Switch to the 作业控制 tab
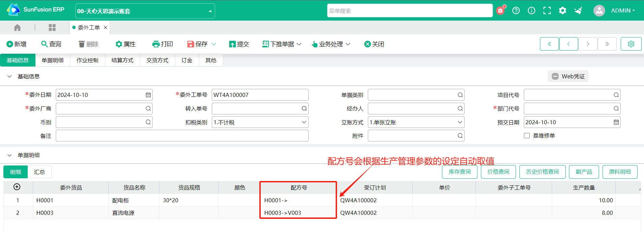 click(87, 60)
